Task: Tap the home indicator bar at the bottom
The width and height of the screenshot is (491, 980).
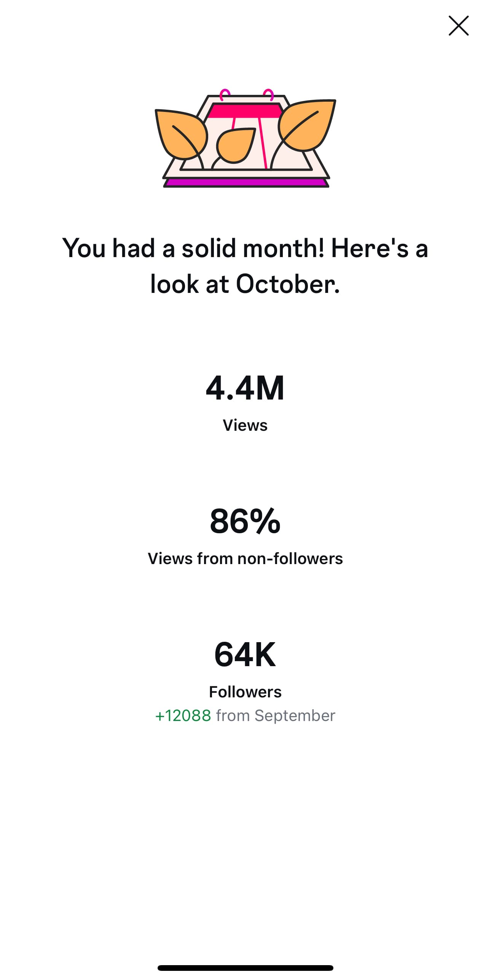Action: (x=245, y=968)
